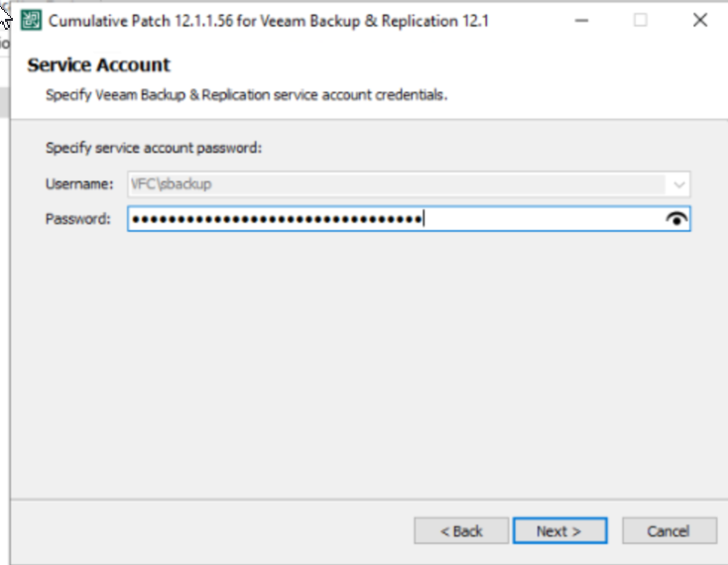728x565 pixels.
Task: Click the Service Account heading
Action: point(98,65)
